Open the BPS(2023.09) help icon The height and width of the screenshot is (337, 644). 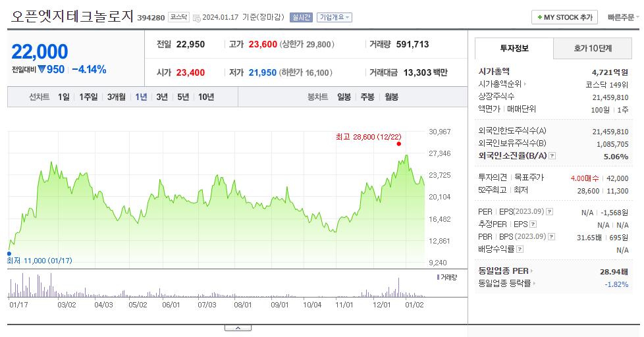552,237
